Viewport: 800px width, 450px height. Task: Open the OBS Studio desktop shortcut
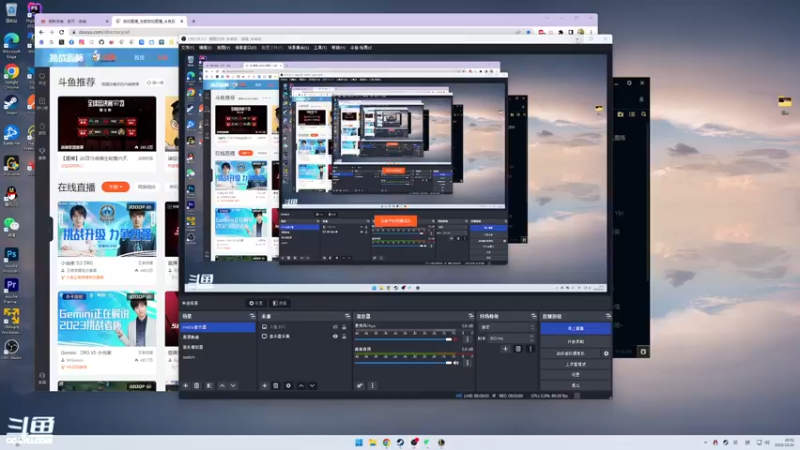pyautogui.click(x=11, y=349)
